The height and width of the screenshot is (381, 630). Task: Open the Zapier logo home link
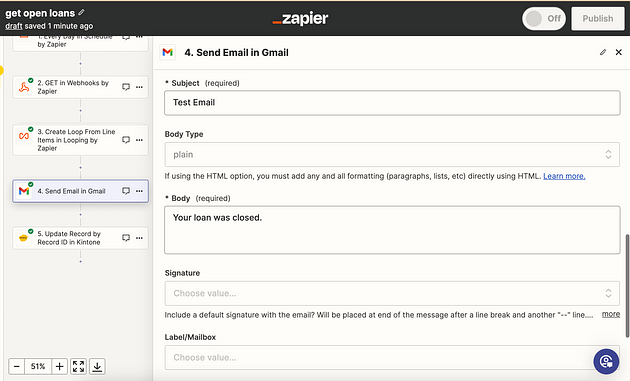[301, 18]
